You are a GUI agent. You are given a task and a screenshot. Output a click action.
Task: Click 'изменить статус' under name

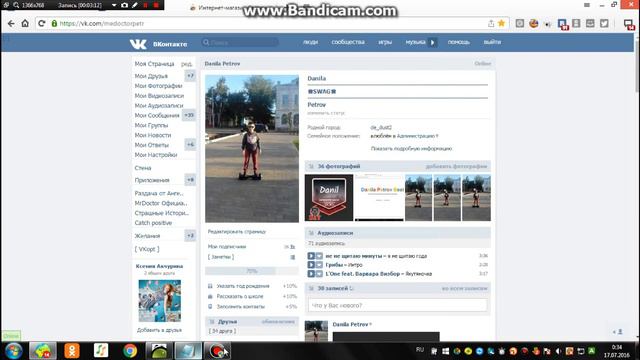point(326,113)
